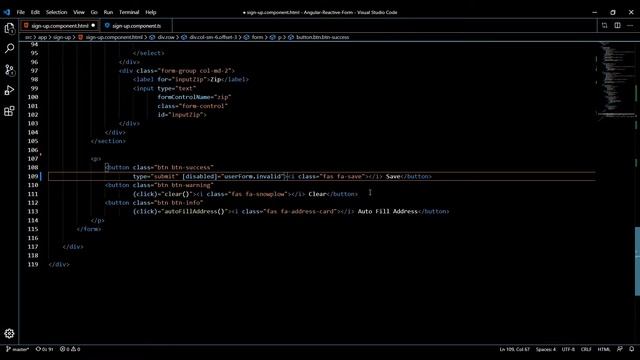Screen dimensions: 640x360
Task: Click the closing </form> tag
Action: (89, 229)
